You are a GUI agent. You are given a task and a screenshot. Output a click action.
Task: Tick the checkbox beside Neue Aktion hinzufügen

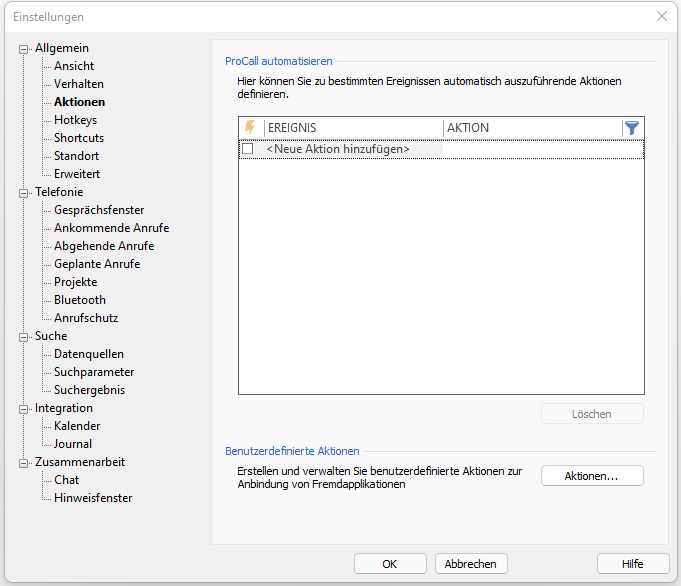248,149
